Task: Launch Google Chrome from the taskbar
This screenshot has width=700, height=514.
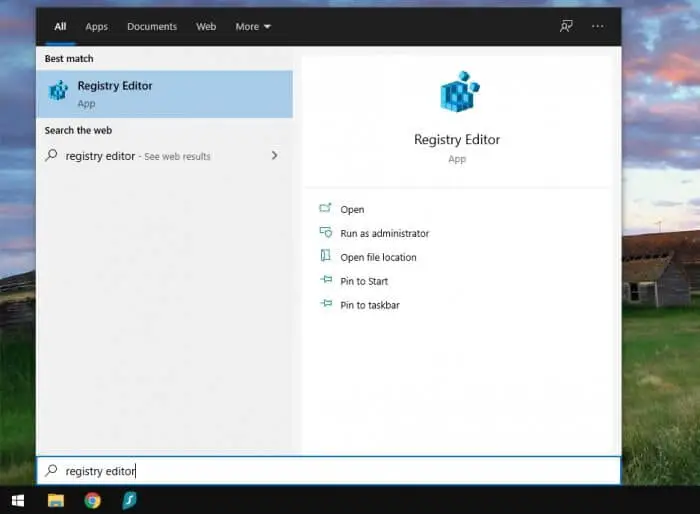Action: [x=92, y=501]
